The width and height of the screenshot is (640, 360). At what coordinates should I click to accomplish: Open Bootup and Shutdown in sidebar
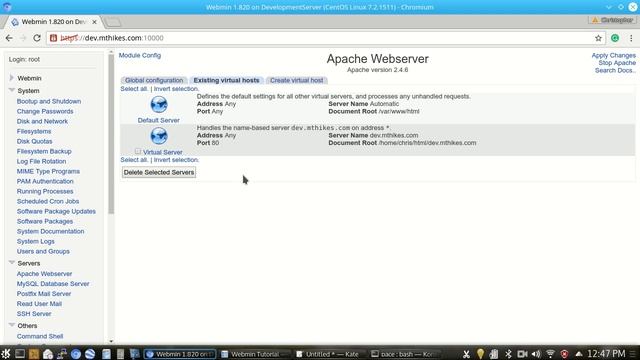click(x=49, y=101)
